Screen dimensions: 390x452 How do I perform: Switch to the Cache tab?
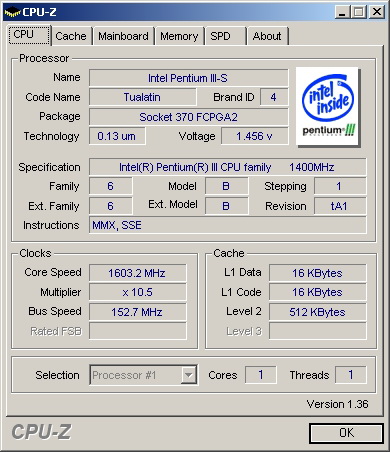pyautogui.click(x=71, y=36)
